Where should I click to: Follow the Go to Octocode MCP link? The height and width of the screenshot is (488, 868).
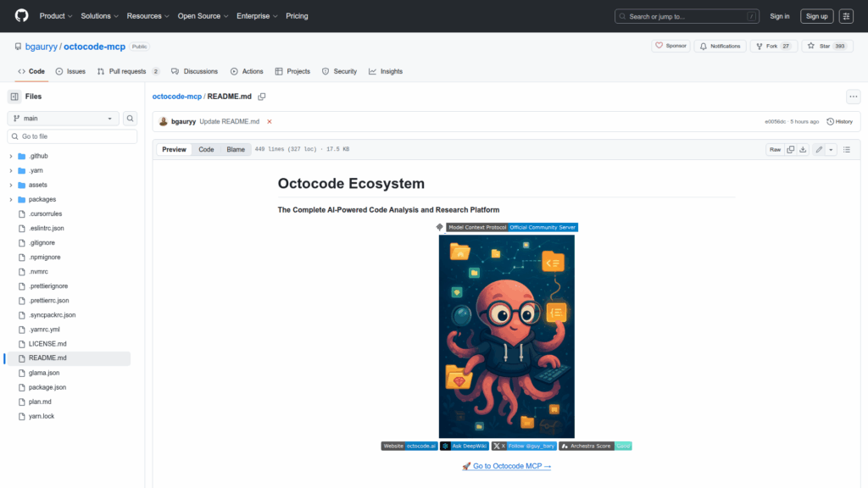tap(507, 466)
